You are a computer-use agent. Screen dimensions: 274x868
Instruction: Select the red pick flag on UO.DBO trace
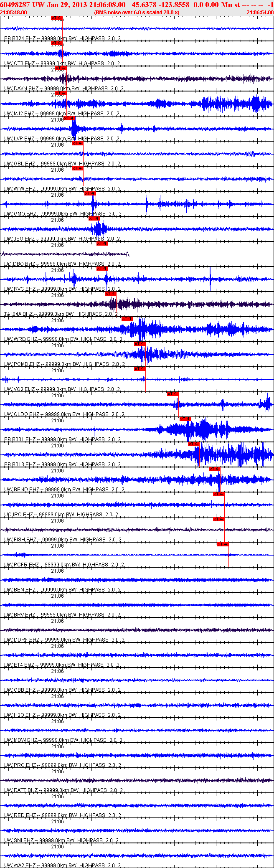[102, 244]
